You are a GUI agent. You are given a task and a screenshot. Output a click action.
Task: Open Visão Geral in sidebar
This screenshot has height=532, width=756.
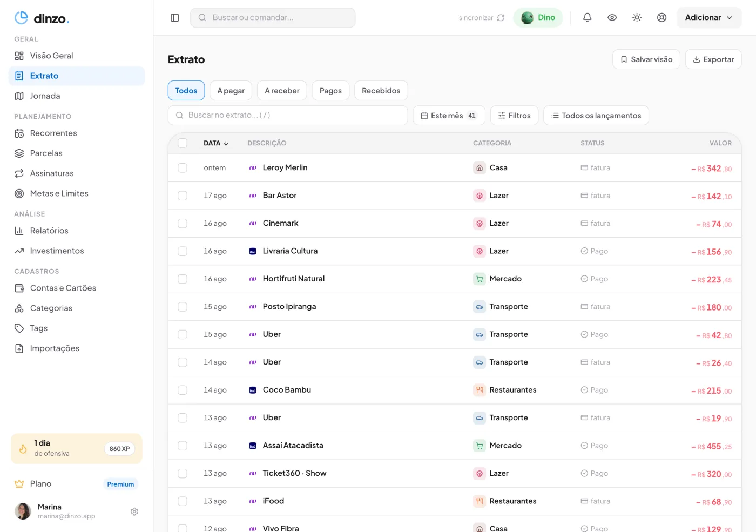pos(77,56)
